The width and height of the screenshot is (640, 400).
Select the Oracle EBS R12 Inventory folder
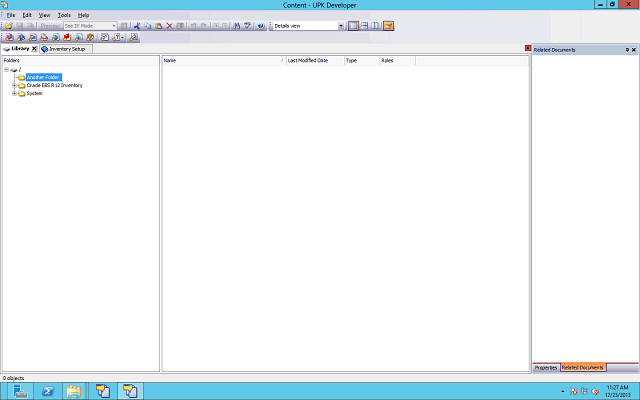54,85
